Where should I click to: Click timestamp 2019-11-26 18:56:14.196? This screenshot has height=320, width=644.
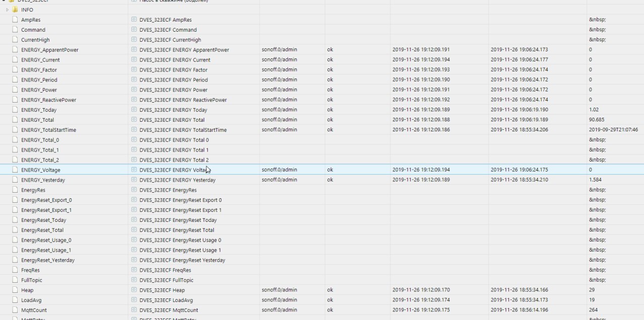[519, 310]
